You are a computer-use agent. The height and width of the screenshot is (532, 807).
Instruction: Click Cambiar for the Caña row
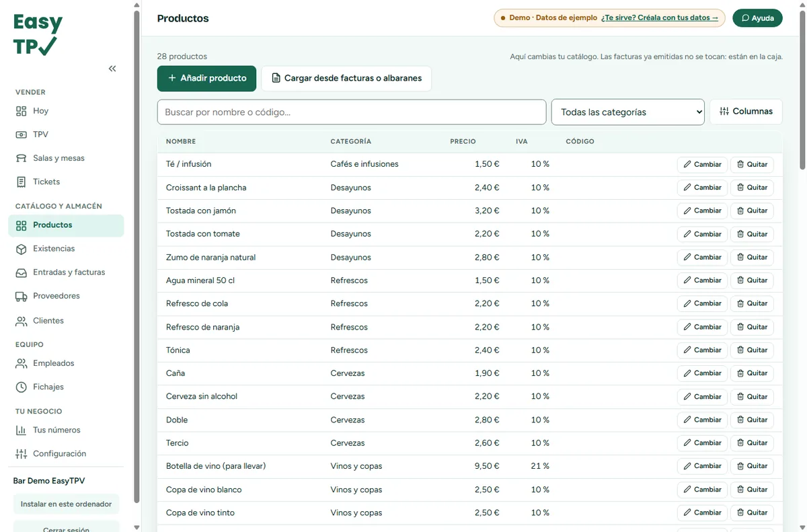tap(702, 373)
